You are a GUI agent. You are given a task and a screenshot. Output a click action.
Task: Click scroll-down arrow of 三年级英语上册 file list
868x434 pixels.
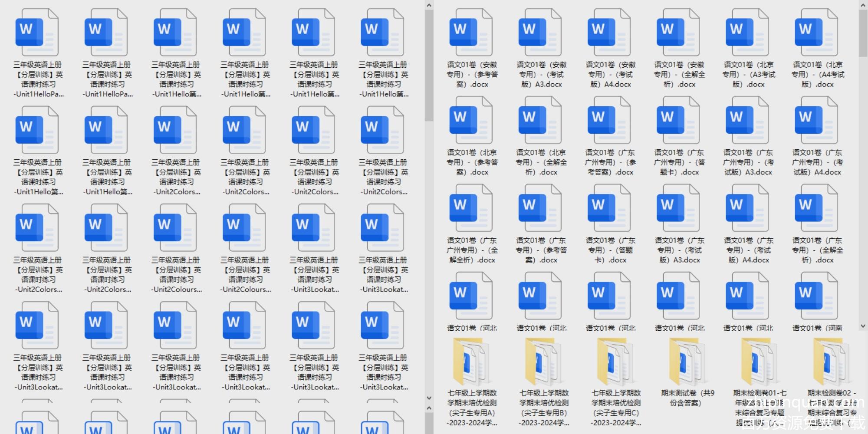click(429, 398)
